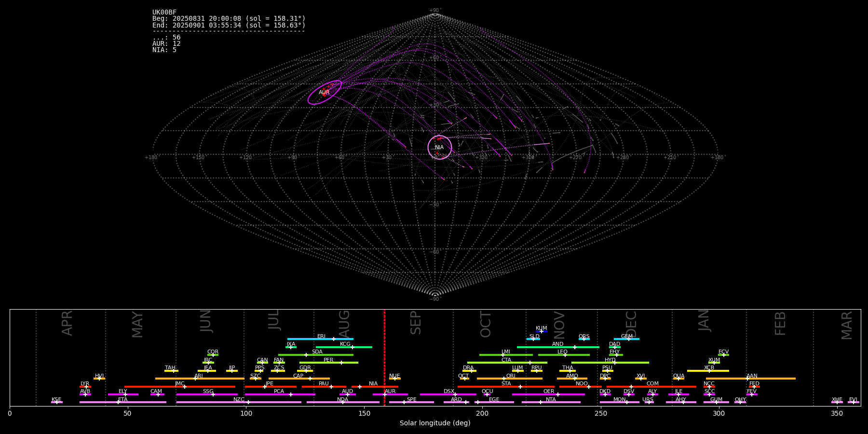Click the +330 longitude label on map
Image resolution: width=868 pixels, height=434 pixels.
[481, 157]
